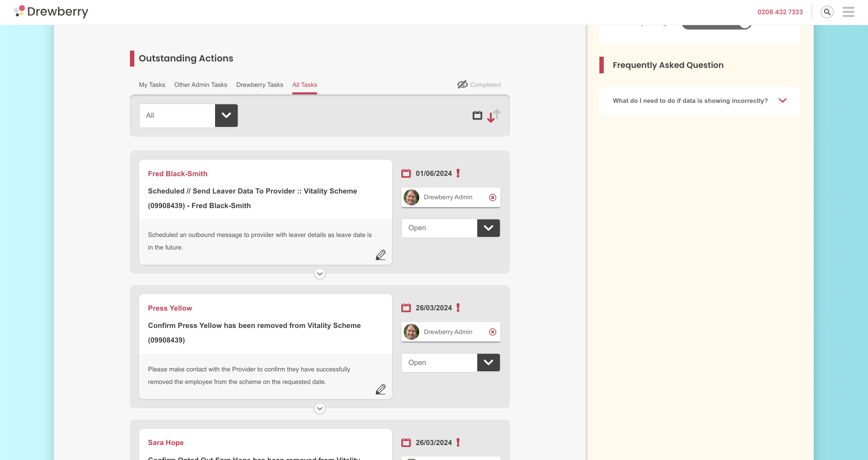The width and height of the screenshot is (868, 460).
Task: Edit the Press Yellow task note with pencil
Action: [381, 389]
